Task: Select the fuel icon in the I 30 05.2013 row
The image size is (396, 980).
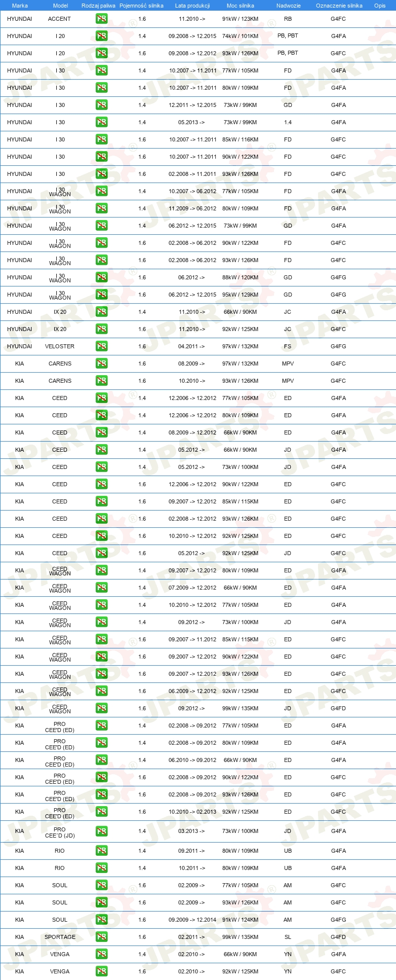Action: pos(101,122)
